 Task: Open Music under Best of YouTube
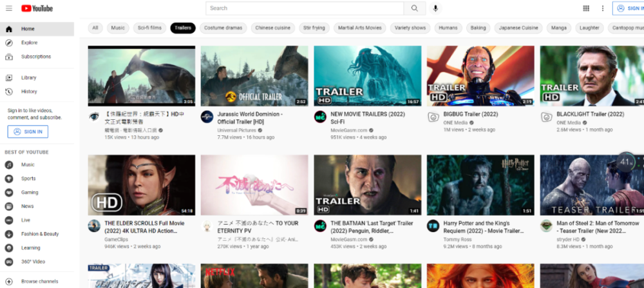(x=37, y=165)
